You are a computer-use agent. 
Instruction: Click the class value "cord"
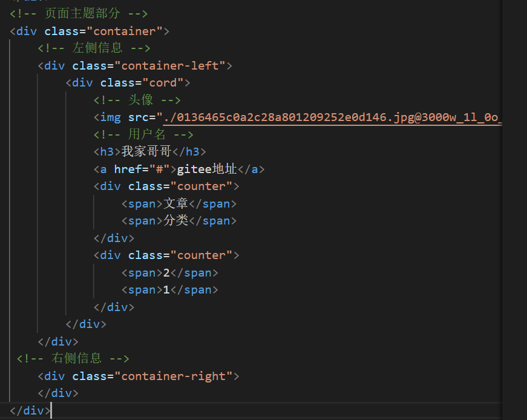163,83
